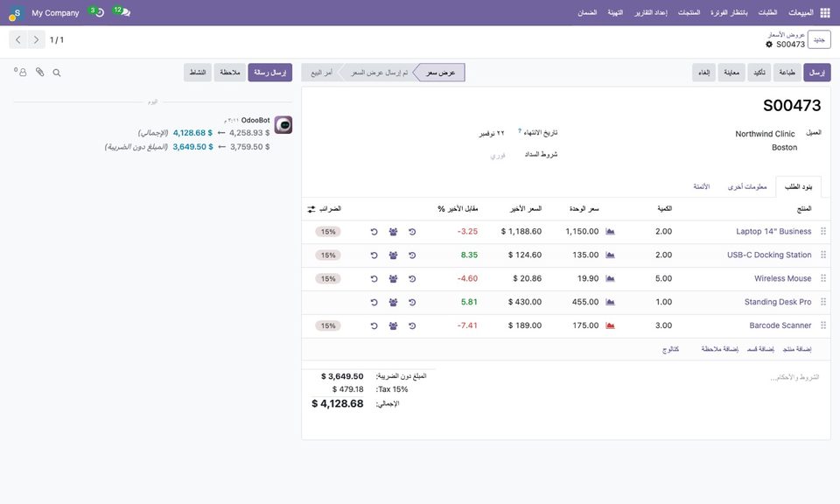Open the التهيئة menu
The image size is (840, 504).
pos(615,12)
